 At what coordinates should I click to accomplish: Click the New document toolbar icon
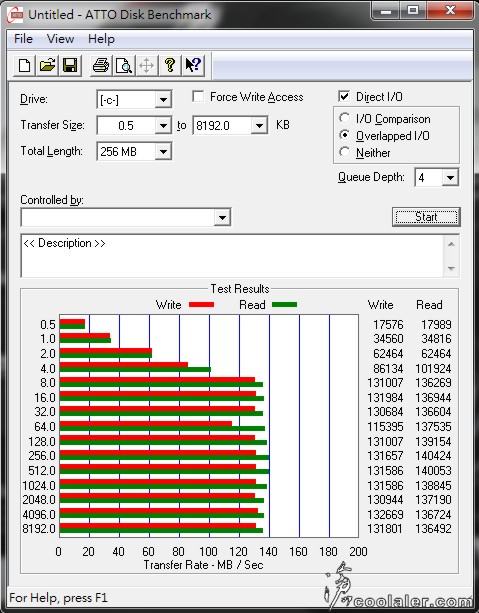click(24, 65)
